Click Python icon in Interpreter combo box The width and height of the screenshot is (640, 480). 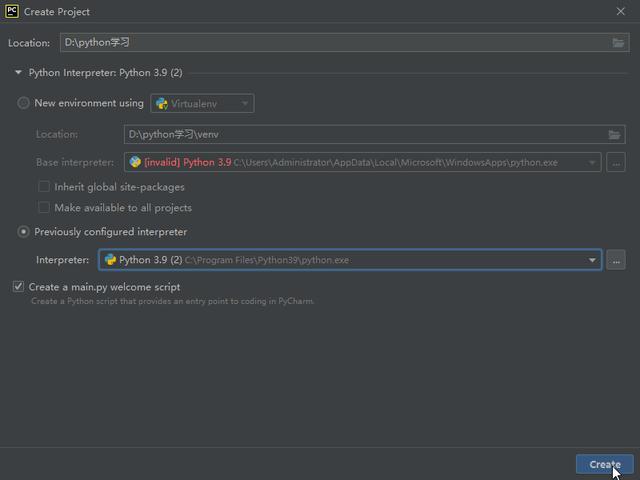coord(111,260)
